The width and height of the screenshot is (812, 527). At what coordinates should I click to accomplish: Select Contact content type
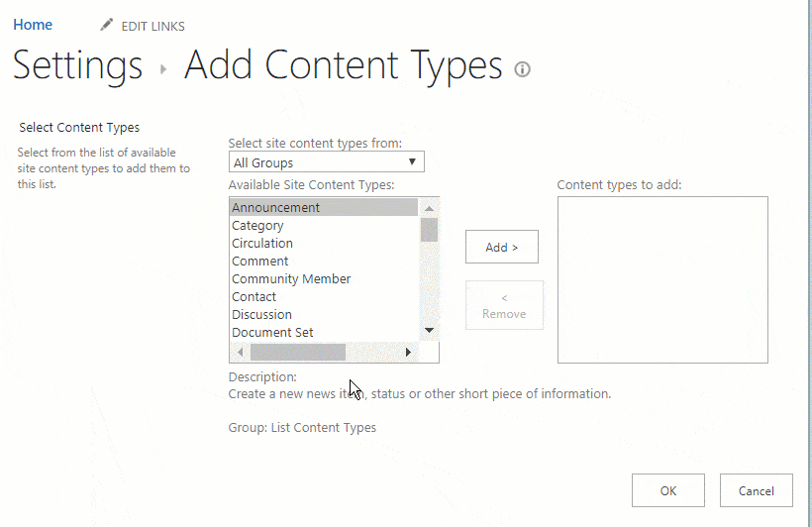pos(323,297)
